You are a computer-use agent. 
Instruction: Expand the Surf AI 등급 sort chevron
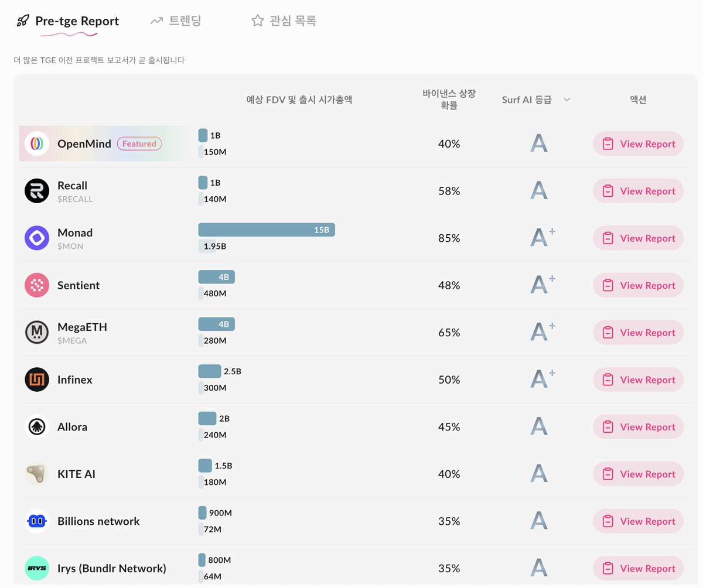[567, 100]
